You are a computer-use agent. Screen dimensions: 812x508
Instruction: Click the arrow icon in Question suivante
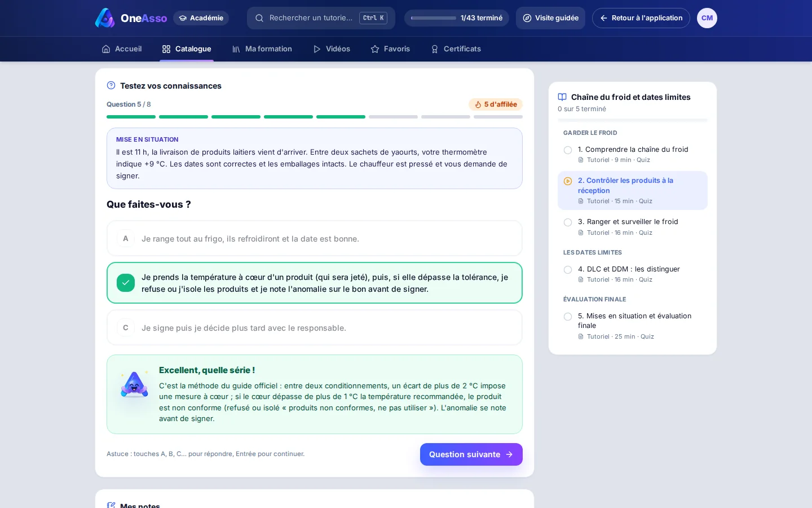[509, 454]
